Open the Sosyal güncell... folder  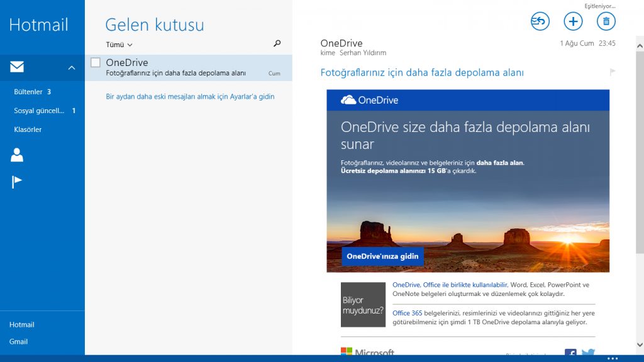[x=45, y=111]
